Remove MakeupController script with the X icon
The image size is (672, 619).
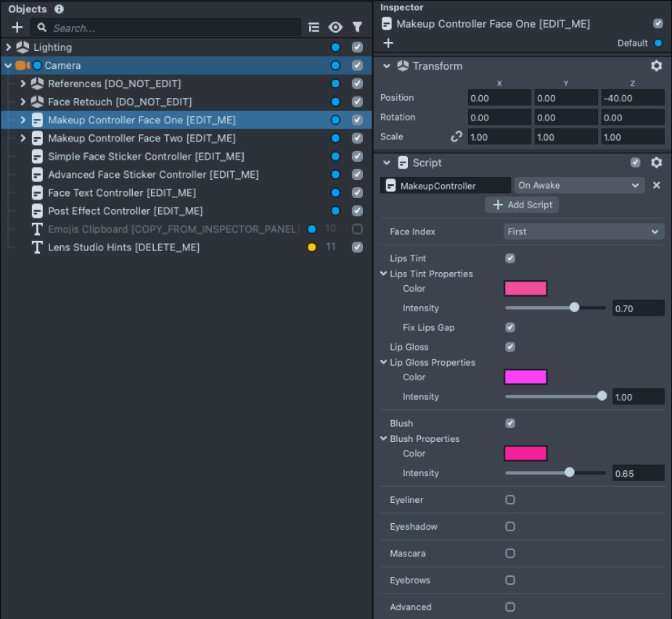[656, 186]
